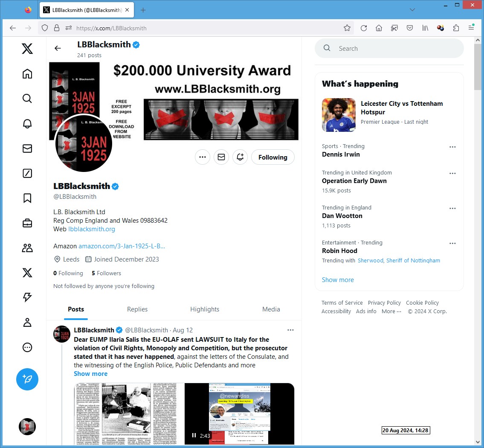Image resolution: width=484 pixels, height=448 pixels.
Task: Open Communities people icon in sidebar
Action: [x=27, y=248]
